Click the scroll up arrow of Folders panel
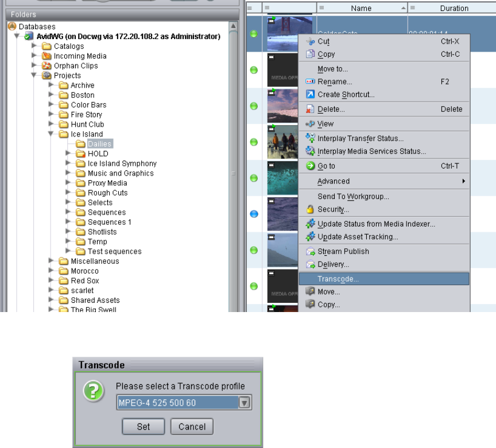 pos(233,26)
